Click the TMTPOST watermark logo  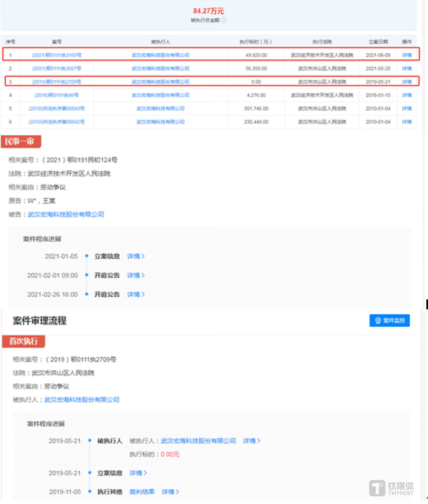tap(391, 488)
